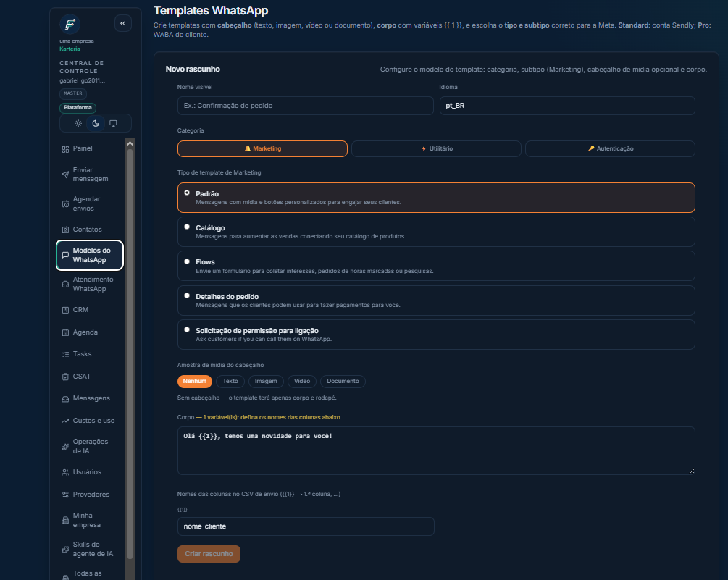Click the company logo avatar
The height and width of the screenshot is (580, 728).
(70, 24)
